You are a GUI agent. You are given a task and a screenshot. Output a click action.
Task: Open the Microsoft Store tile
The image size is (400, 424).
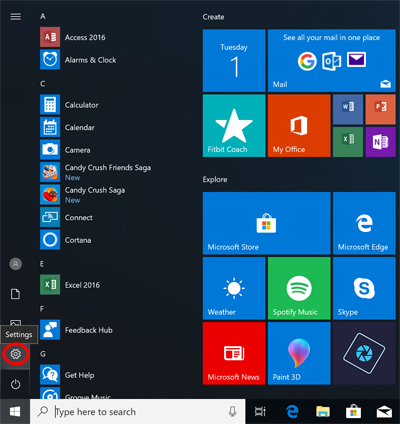[266, 223]
